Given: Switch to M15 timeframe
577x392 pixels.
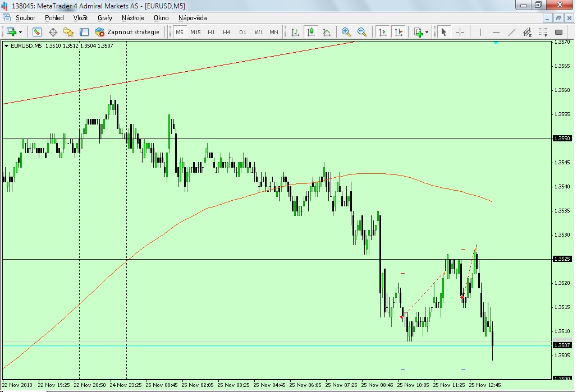Looking at the screenshot, I should coord(195,32).
